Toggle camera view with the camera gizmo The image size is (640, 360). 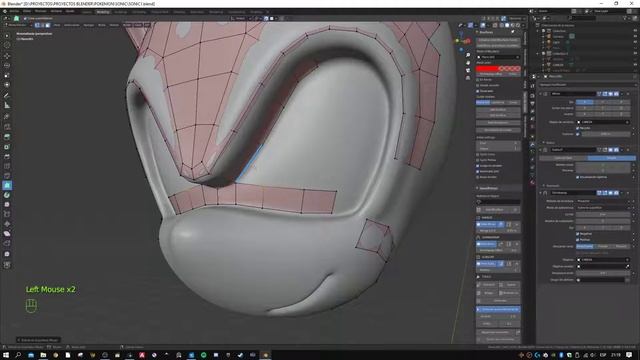tap(468, 70)
